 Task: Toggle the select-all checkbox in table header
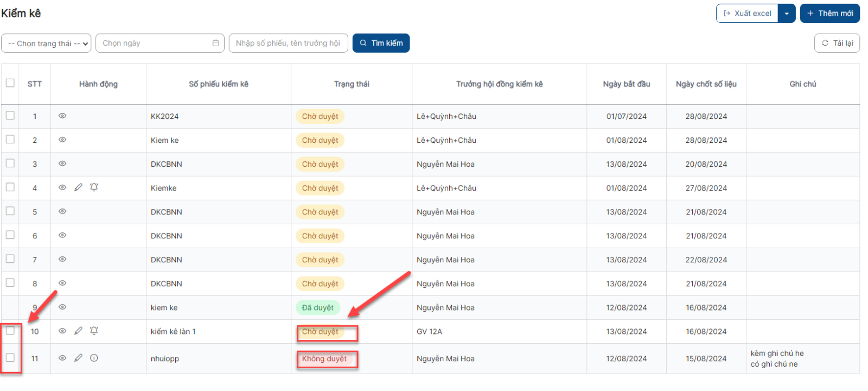(10, 83)
